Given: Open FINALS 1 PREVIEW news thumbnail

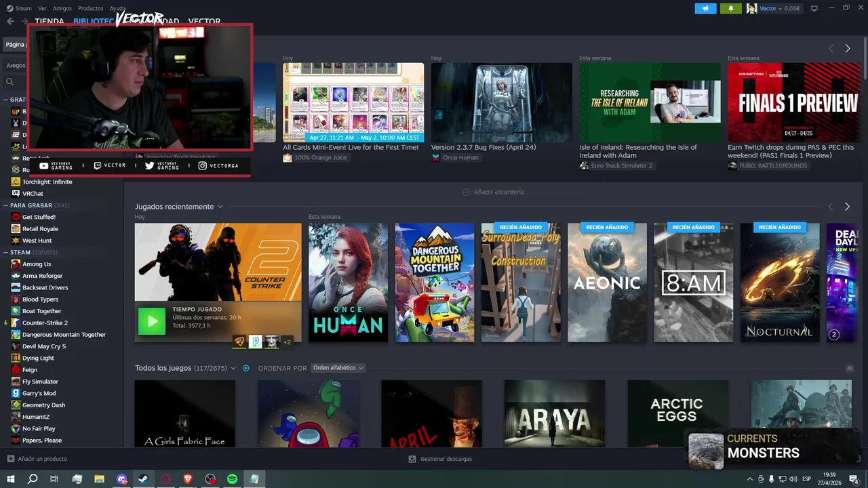Looking at the screenshot, I should click(x=794, y=102).
